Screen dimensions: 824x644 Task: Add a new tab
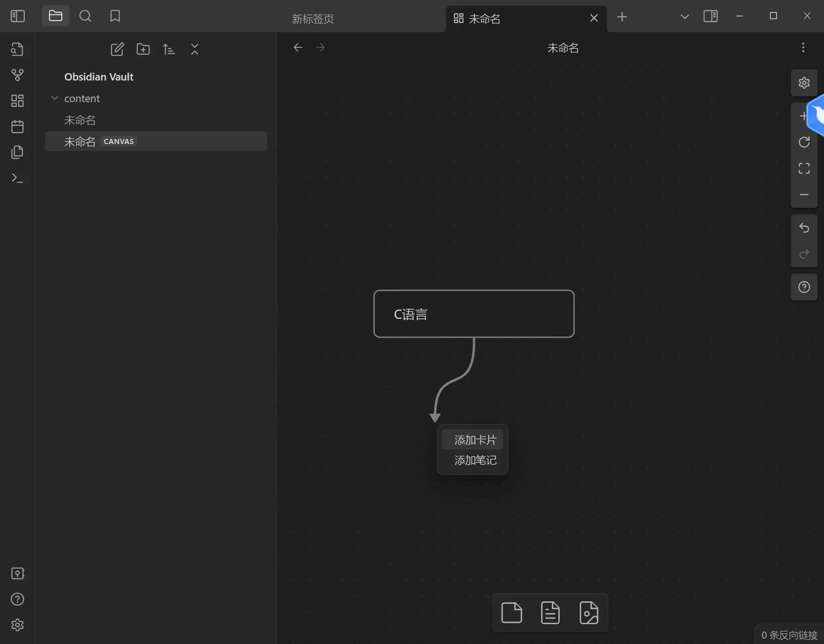tap(622, 17)
